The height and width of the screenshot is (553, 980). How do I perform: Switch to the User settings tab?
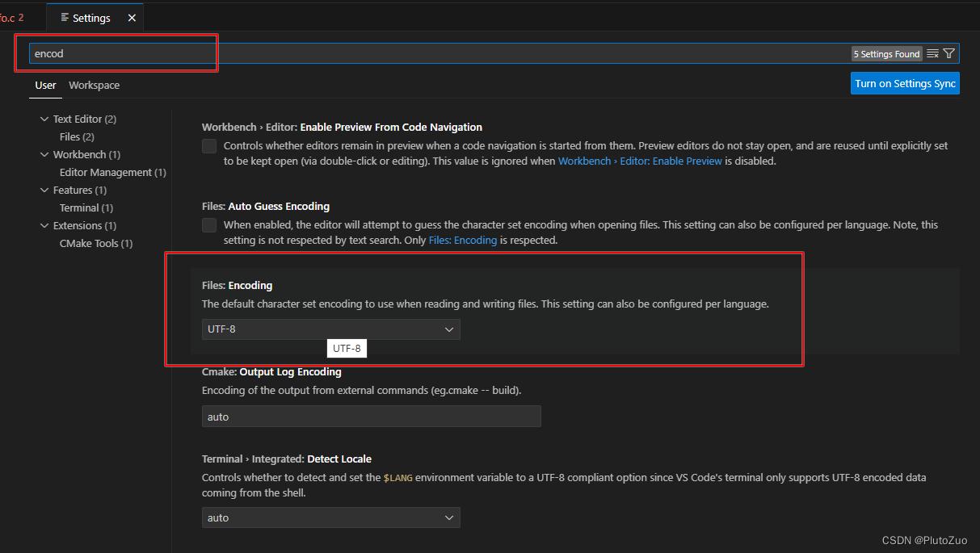point(45,85)
